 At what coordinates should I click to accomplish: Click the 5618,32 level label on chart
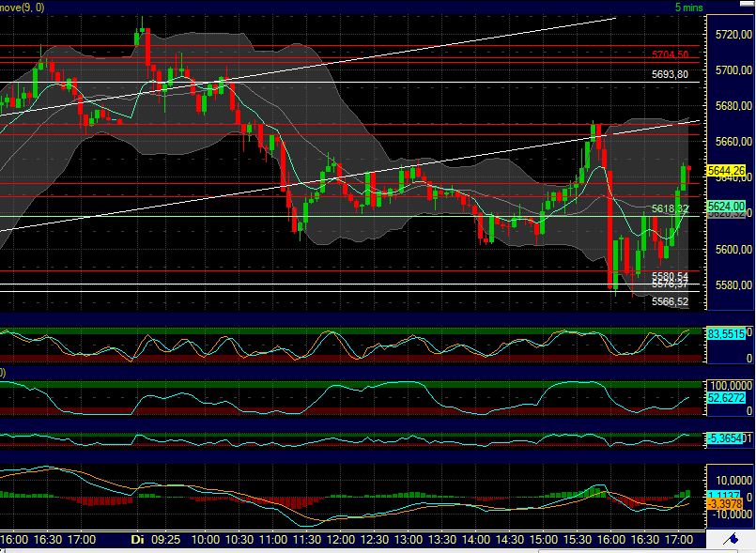pos(671,208)
